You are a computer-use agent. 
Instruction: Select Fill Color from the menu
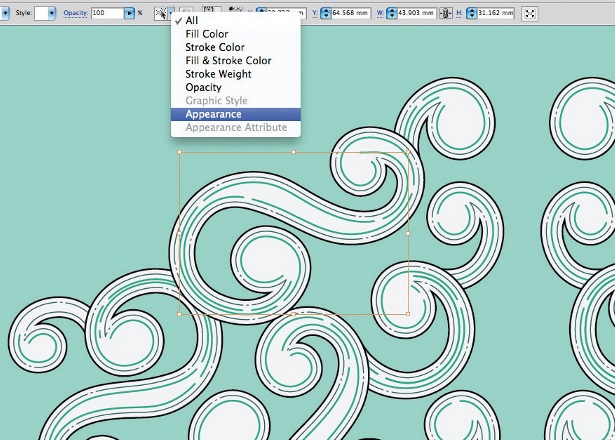click(x=206, y=34)
